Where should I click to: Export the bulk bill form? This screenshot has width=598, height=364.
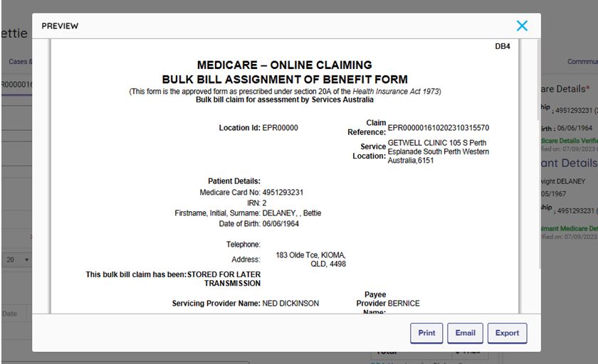tap(507, 333)
